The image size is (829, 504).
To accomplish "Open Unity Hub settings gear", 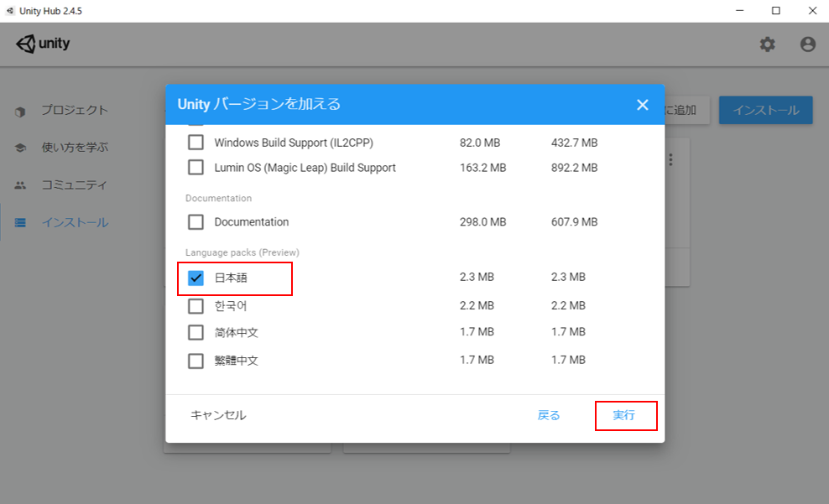I will pyautogui.click(x=767, y=44).
